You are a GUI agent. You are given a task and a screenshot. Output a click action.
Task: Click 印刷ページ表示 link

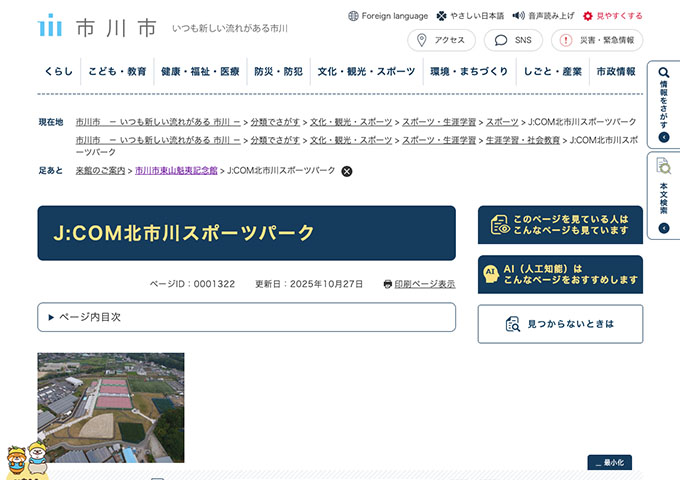tap(425, 284)
